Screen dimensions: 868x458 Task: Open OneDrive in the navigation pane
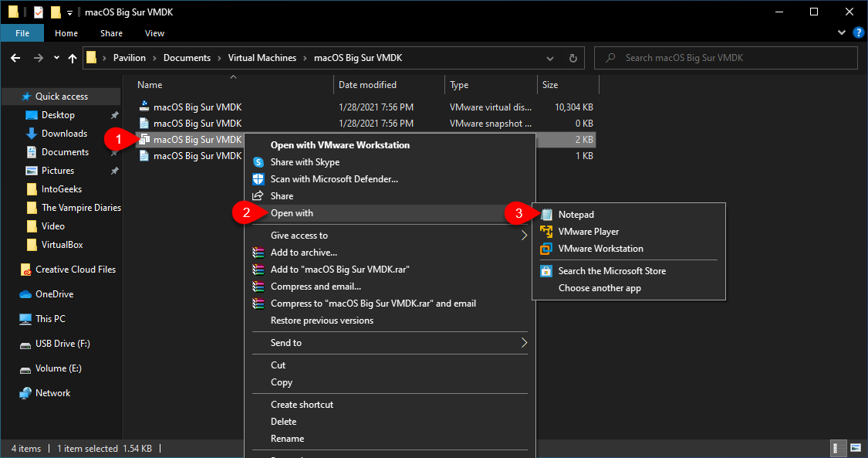54,294
